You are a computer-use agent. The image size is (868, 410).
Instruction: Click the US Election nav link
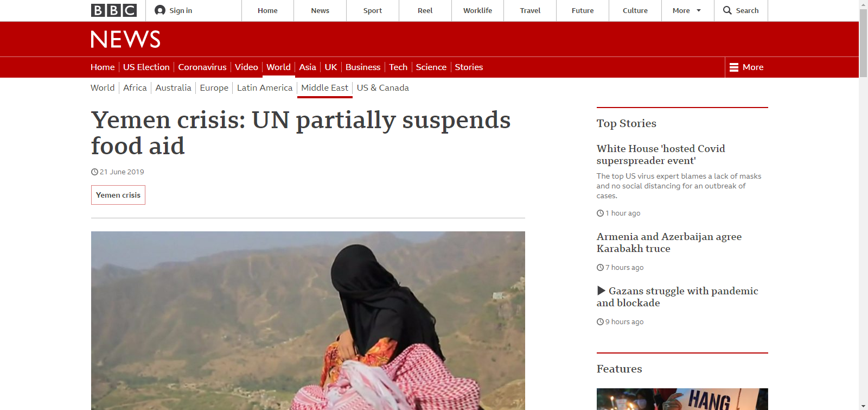tap(146, 67)
